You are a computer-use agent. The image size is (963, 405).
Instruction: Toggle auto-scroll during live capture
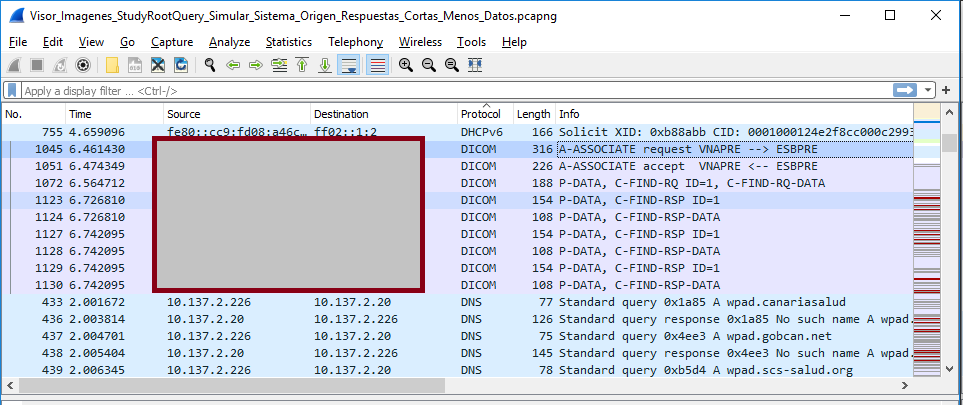coord(349,65)
